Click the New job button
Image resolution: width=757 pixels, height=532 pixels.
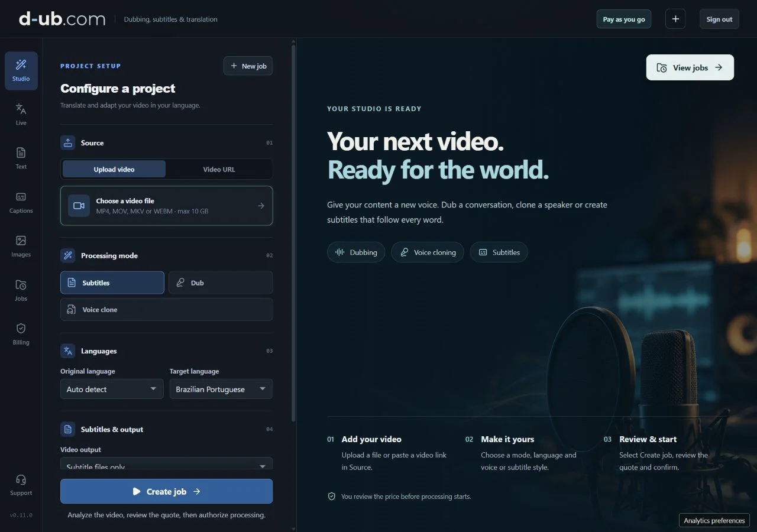[248, 66]
